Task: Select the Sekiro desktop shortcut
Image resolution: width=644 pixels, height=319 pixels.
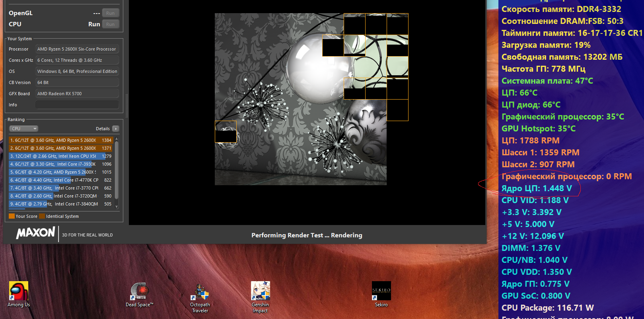Action: pos(381,294)
